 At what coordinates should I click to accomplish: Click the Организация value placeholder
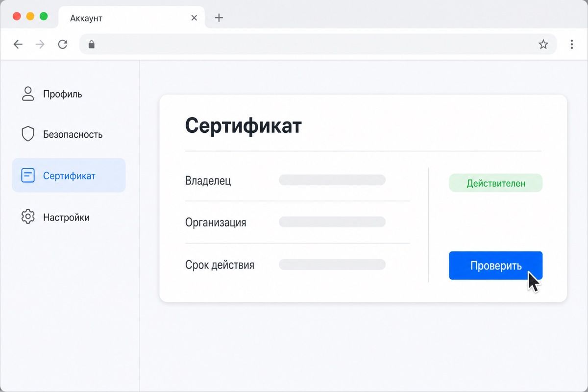[332, 222]
